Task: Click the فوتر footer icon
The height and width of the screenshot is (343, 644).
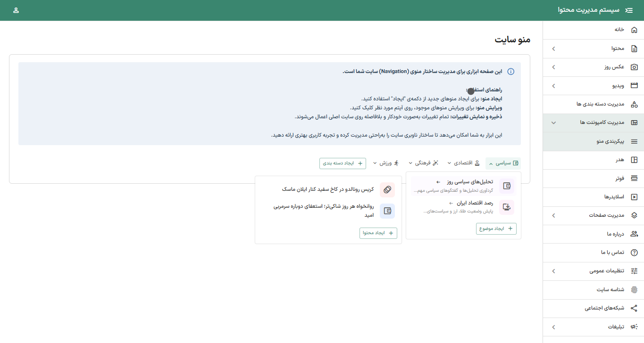Action: pos(634,178)
